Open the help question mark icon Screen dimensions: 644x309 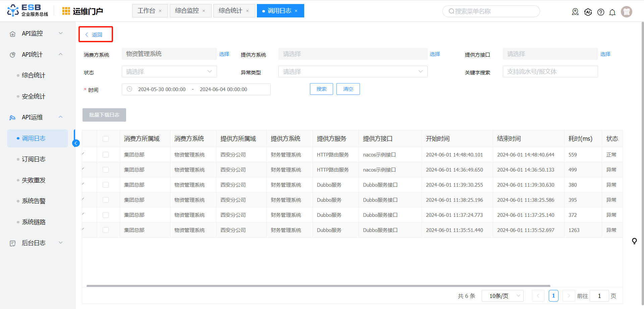pos(601,12)
